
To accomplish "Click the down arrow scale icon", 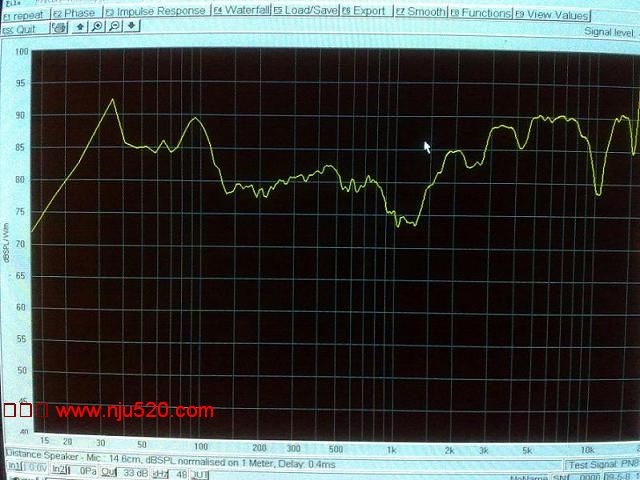I will click(x=131, y=26).
